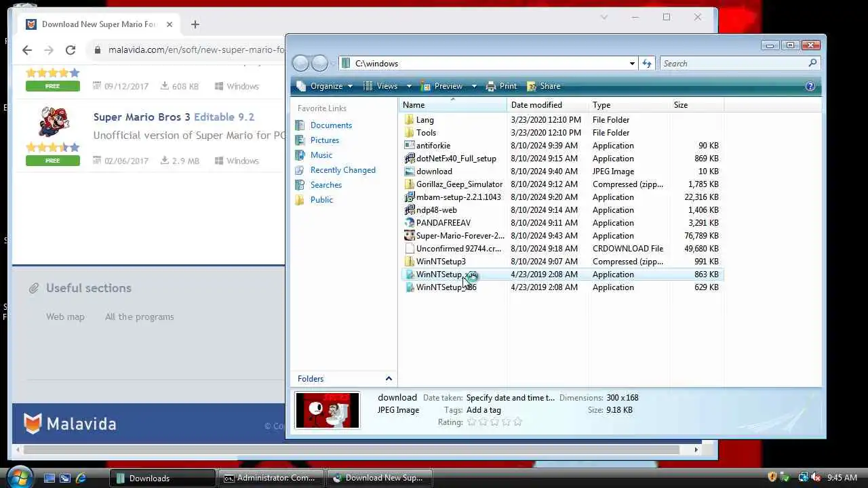Screen dimensions: 868x488
Task: Switch to Administrator Command Prompt taskbar button
Action: coord(271,478)
